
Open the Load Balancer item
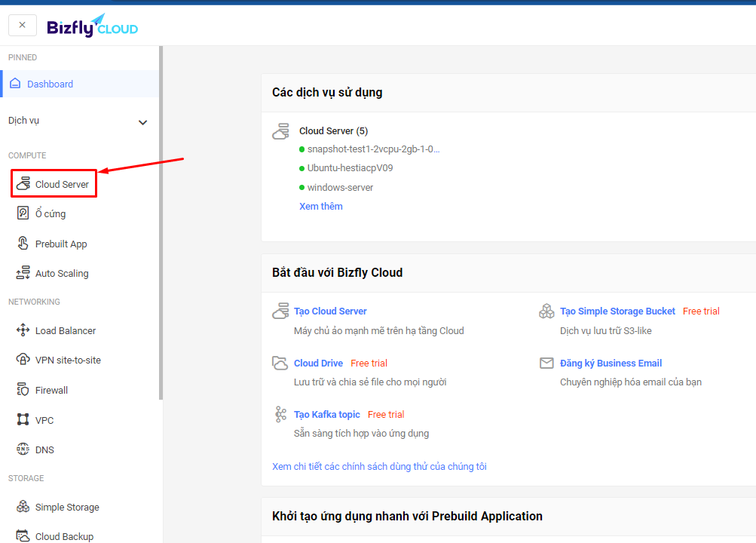click(x=66, y=331)
